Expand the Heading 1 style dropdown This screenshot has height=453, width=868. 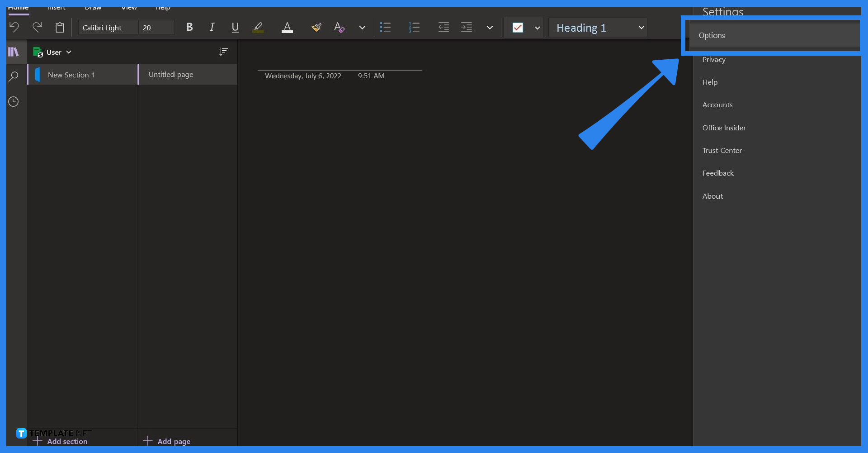[x=642, y=27]
